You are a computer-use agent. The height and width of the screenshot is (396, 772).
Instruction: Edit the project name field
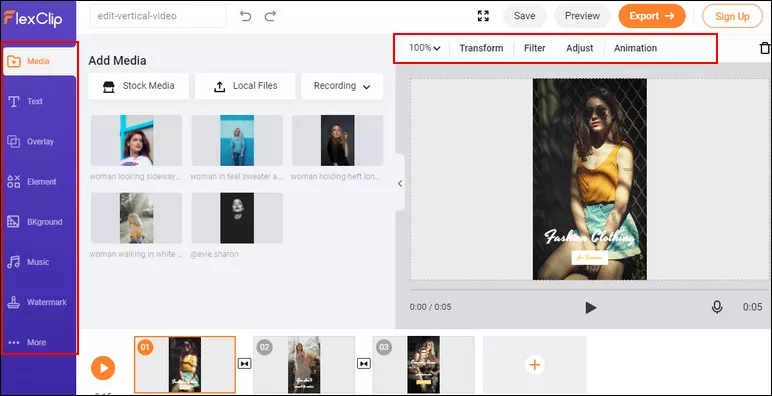tap(158, 16)
